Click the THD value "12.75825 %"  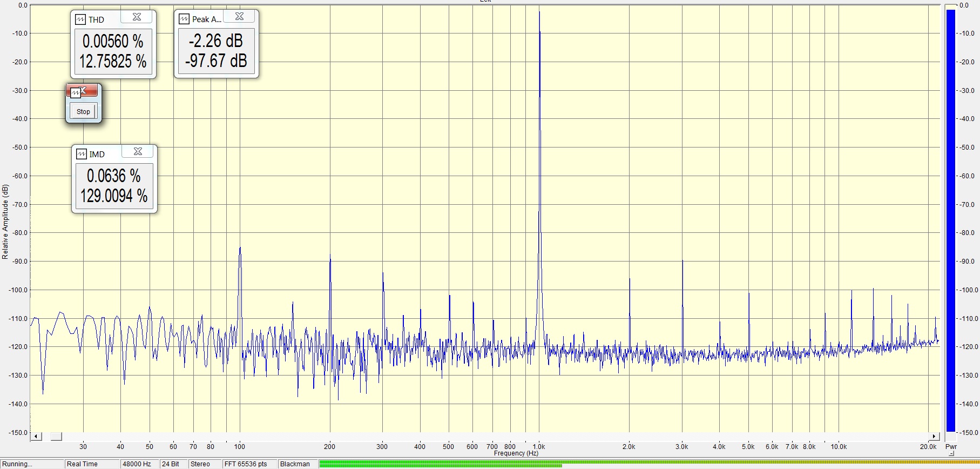[x=113, y=61]
